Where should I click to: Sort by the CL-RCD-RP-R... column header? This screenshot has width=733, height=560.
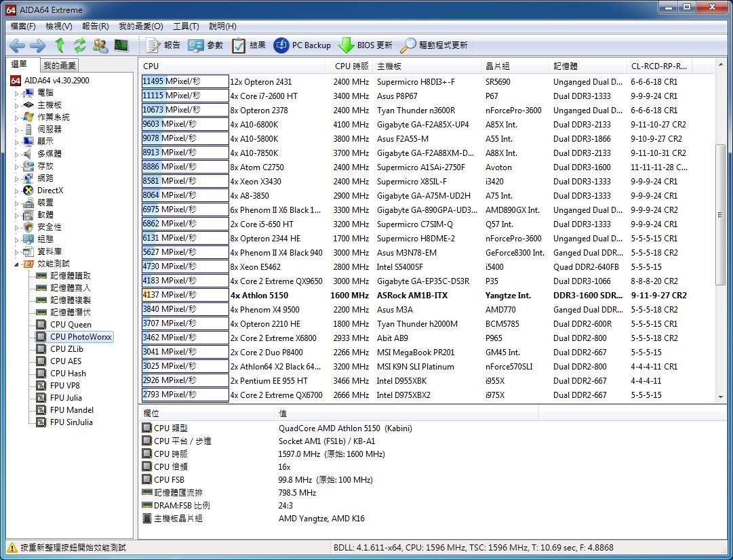click(x=659, y=66)
